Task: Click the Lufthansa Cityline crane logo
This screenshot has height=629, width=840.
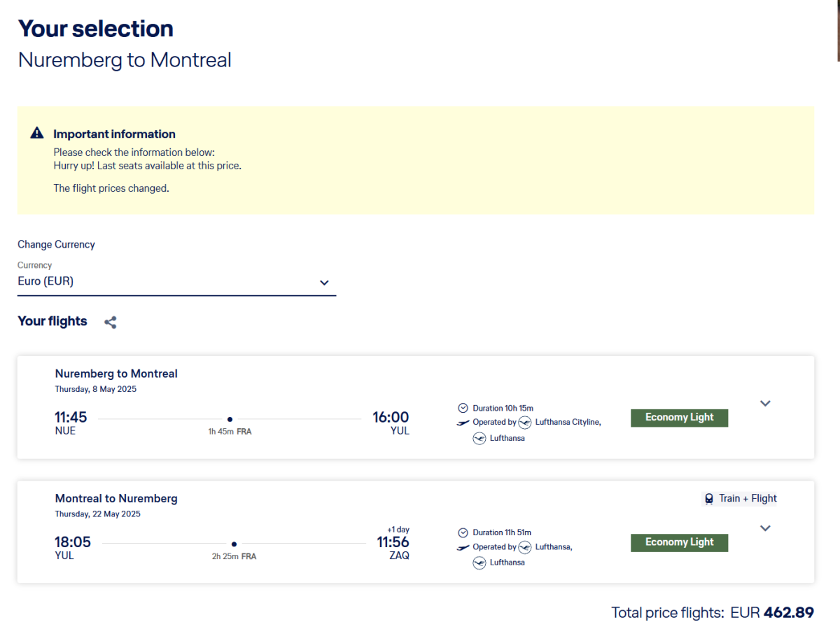Action: [x=525, y=423]
